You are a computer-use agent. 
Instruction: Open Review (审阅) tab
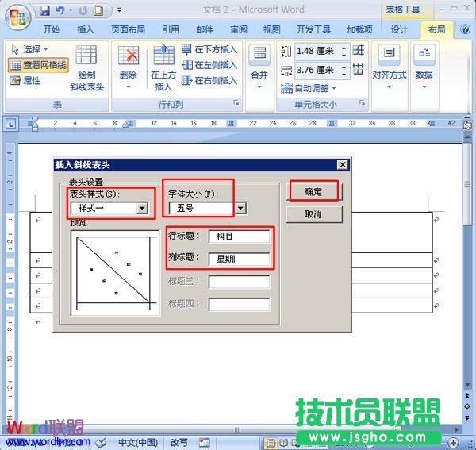point(239,29)
